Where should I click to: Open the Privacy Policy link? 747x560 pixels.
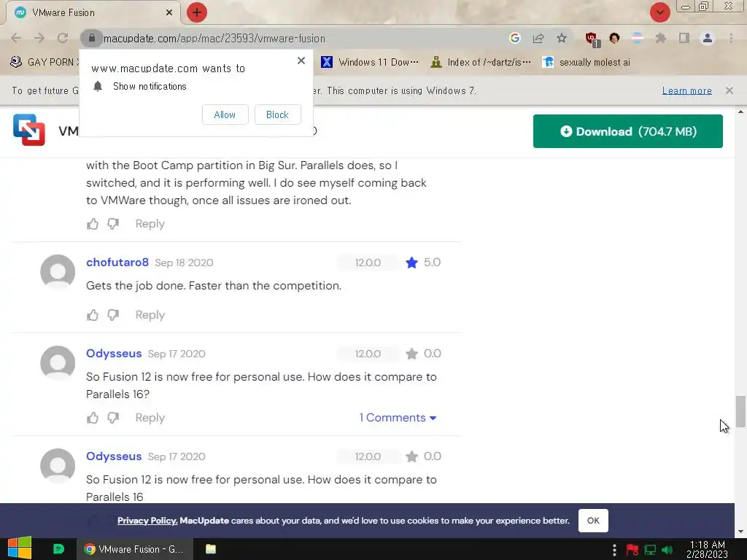click(147, 521)
